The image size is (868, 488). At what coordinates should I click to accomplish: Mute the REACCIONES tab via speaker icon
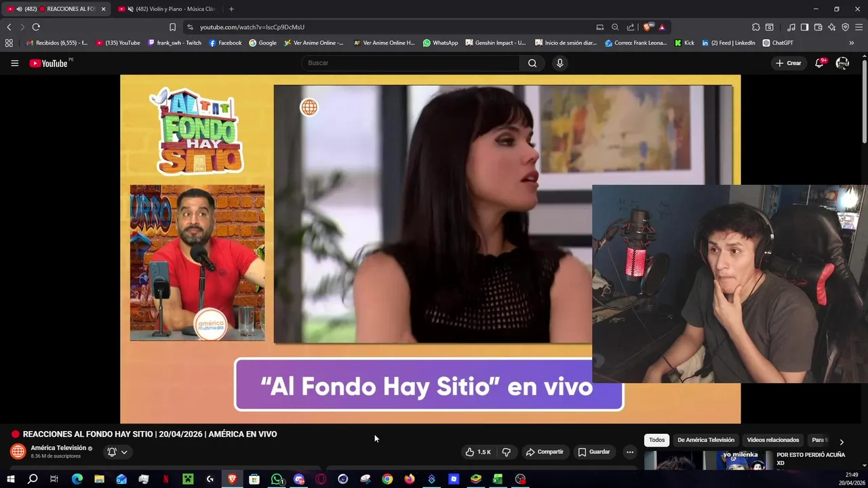[x=19, y=9]
